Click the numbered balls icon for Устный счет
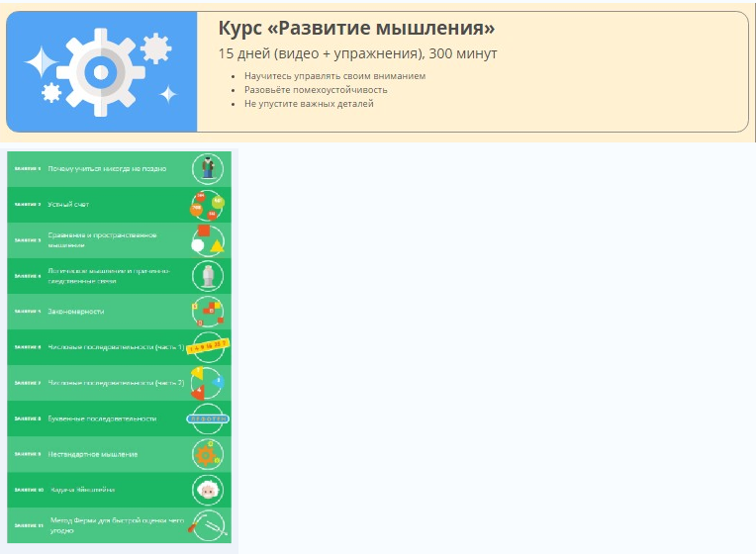This screenshot has width=756, height=554. pos(207,205)
